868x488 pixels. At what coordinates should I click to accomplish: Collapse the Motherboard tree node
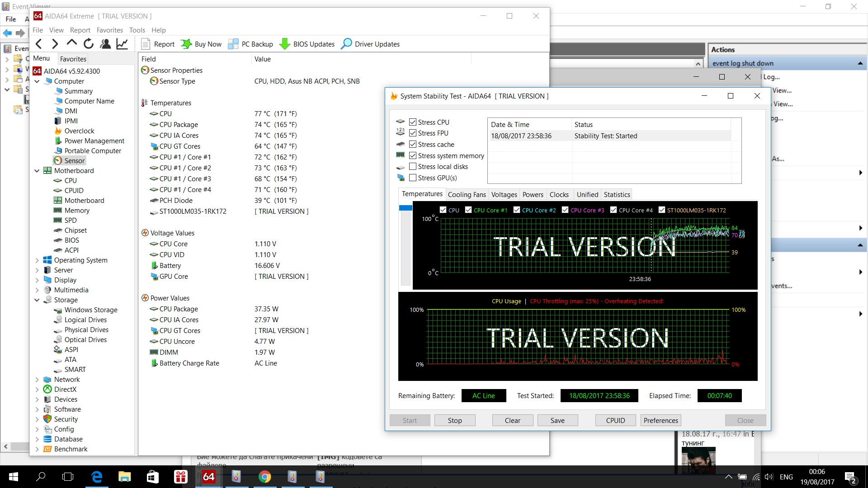pos(37,171)
